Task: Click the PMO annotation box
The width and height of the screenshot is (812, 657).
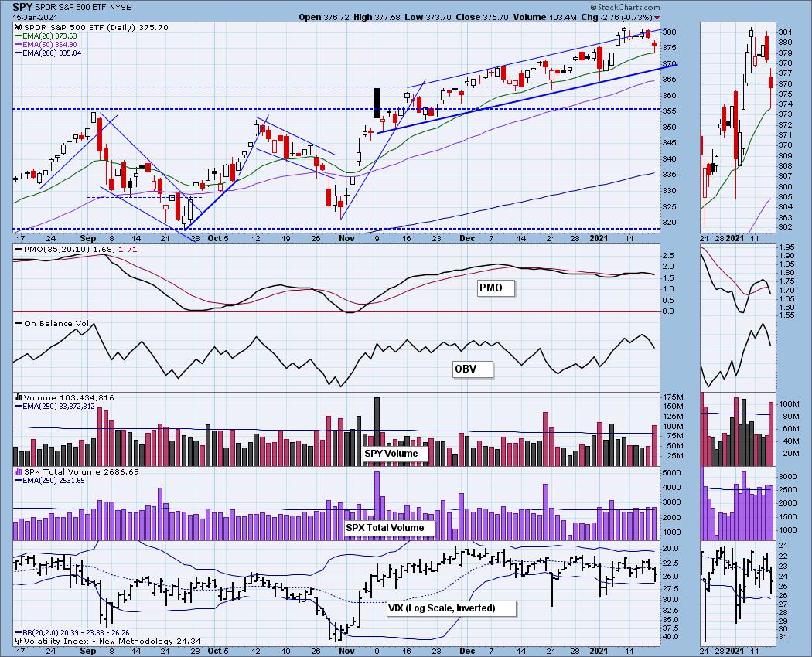Action: coord(496,288)
